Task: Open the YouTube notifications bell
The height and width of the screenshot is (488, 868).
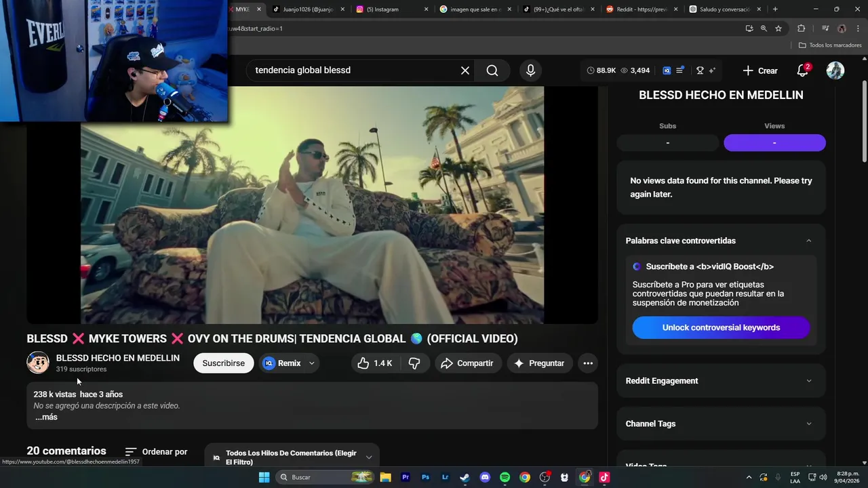Action: tap(802, 70)
